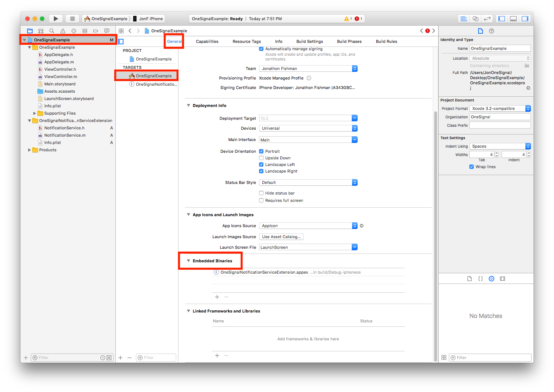Go forward in editor history

tap(138, 31)
